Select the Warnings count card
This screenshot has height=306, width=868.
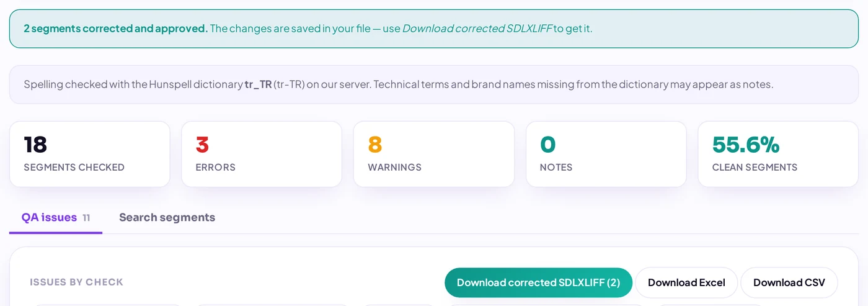click(434, 154)
